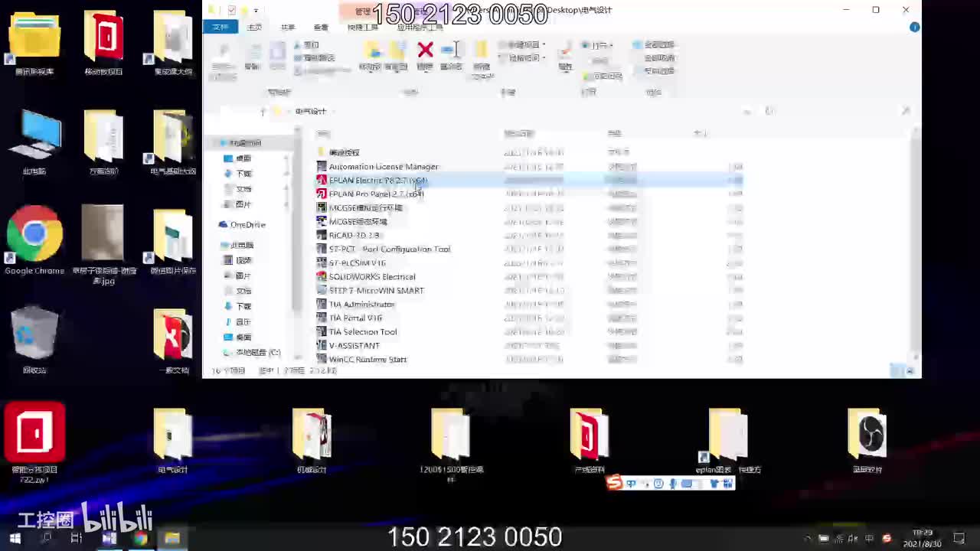Image resolution: width=980 pixels, height=551 pixels.
Task: Open taskbar search magnifier
Action: click(x=47, y=539)
